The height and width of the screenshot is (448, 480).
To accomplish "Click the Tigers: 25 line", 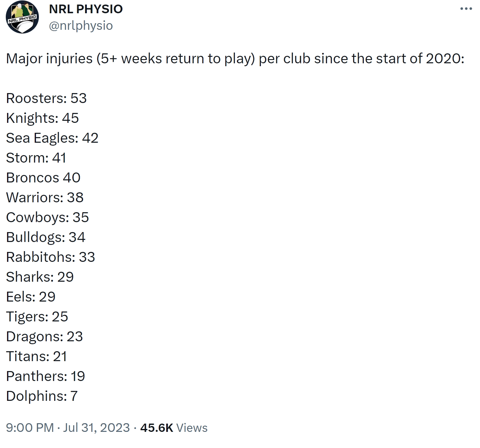I will (37, 316).
